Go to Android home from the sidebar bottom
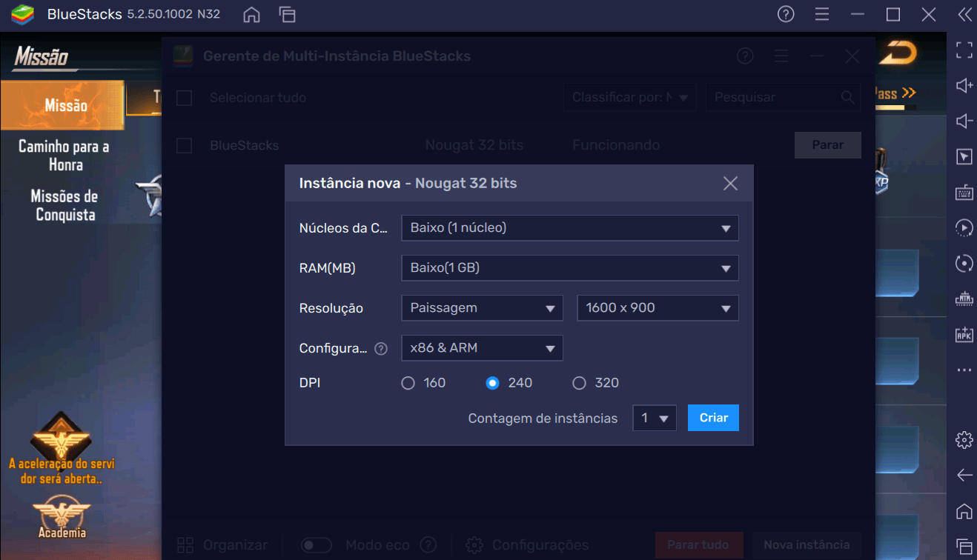 coord(964,511)
